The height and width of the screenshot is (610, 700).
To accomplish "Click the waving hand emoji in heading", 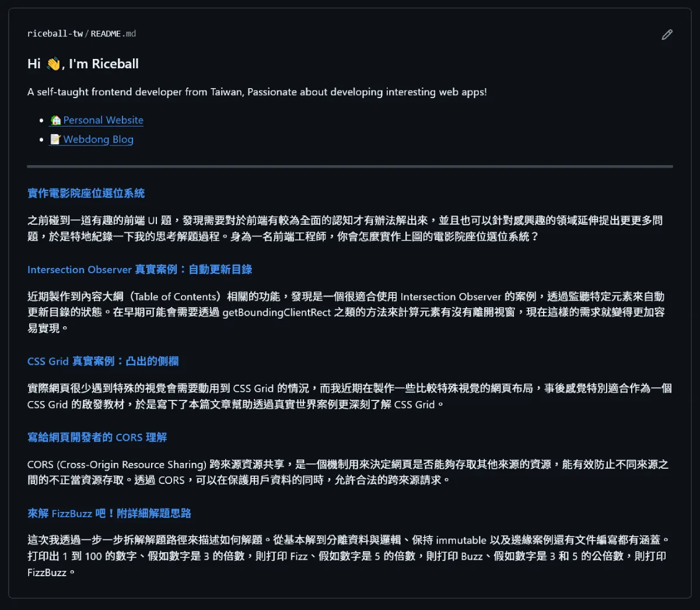I will point(54,64).
